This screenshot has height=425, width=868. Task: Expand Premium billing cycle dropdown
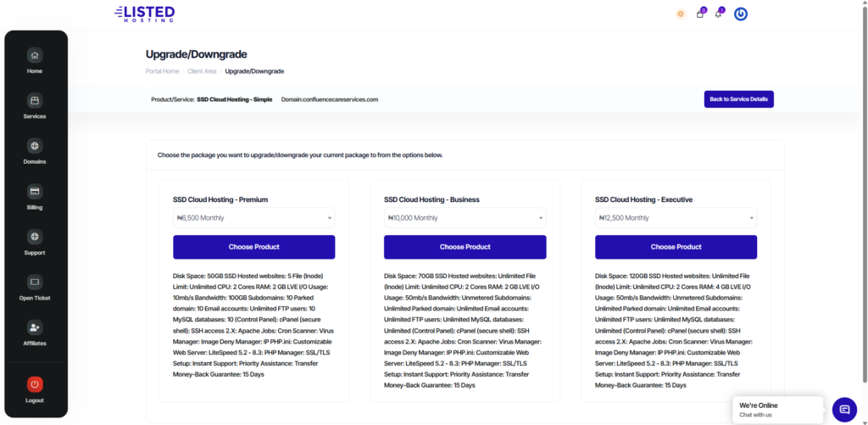click(x=253, y=218)
